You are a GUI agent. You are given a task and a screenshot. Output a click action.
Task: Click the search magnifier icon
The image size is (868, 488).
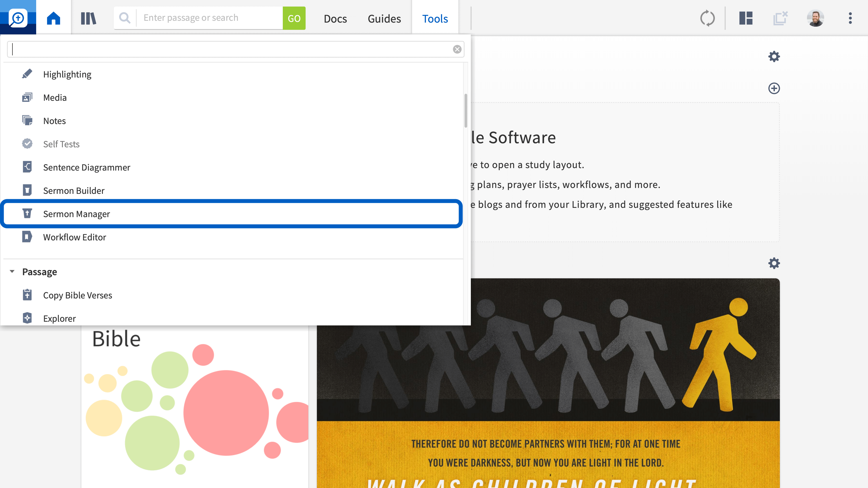(x=125, y=18)
